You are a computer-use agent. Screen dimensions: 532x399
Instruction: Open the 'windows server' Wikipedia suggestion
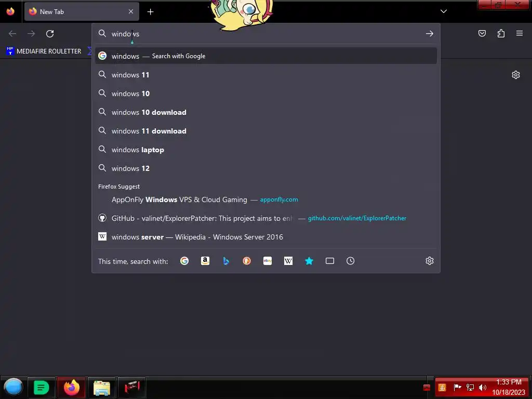[266, 237]
